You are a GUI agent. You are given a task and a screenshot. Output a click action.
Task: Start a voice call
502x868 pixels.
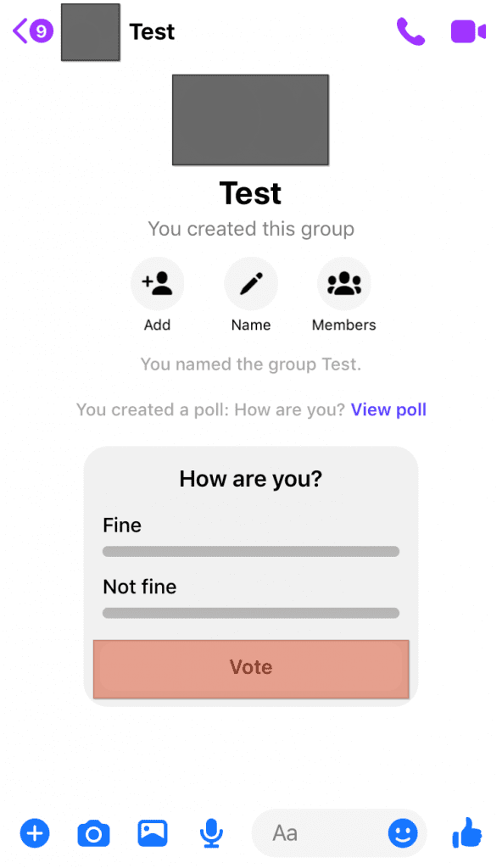(x=410, y=32)
